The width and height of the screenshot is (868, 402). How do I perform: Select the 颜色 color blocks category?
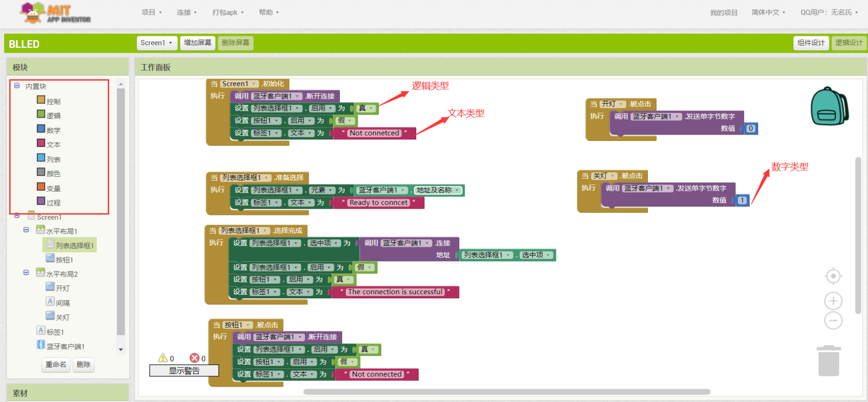tap(53, 173)
